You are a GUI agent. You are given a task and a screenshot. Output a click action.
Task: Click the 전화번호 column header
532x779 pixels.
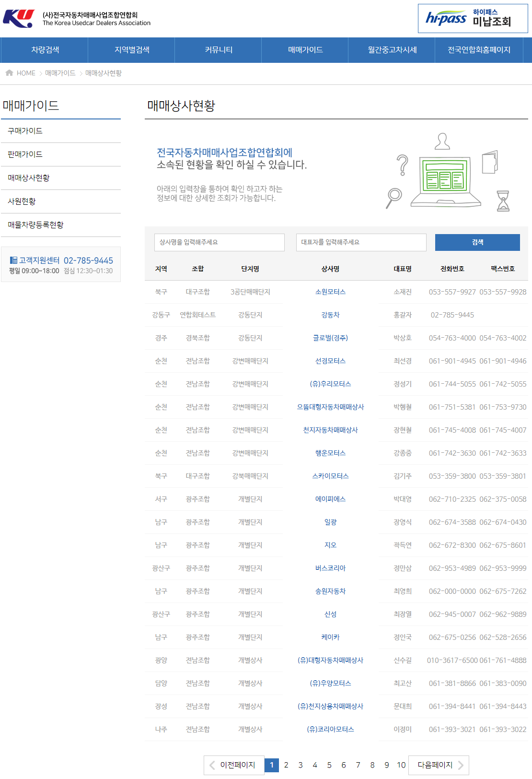[x=452, y=269]
